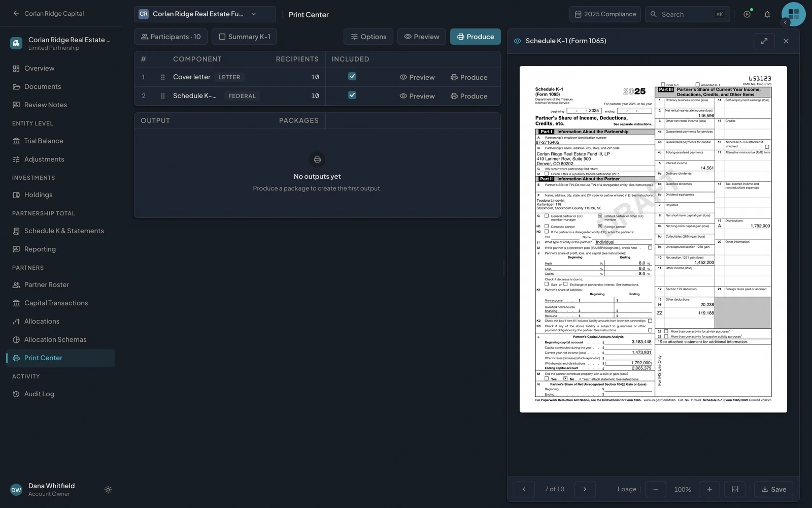Navigate to Trial Balance

coord(61,141)
